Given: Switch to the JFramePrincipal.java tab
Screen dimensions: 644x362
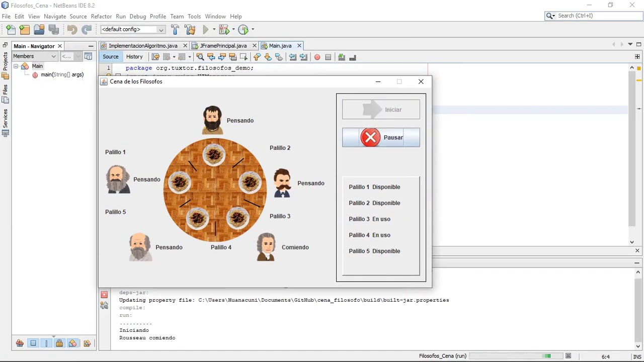Looking at the screenshot, I should point(223,46).
